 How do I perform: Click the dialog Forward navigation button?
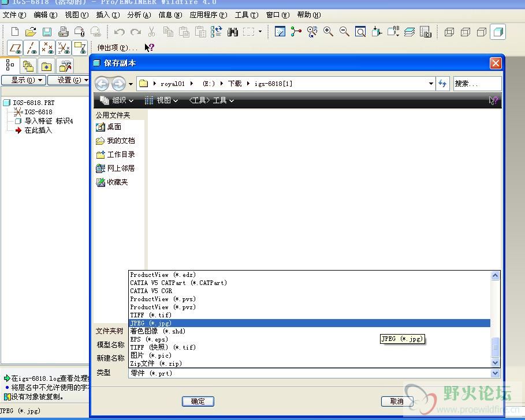118,84
